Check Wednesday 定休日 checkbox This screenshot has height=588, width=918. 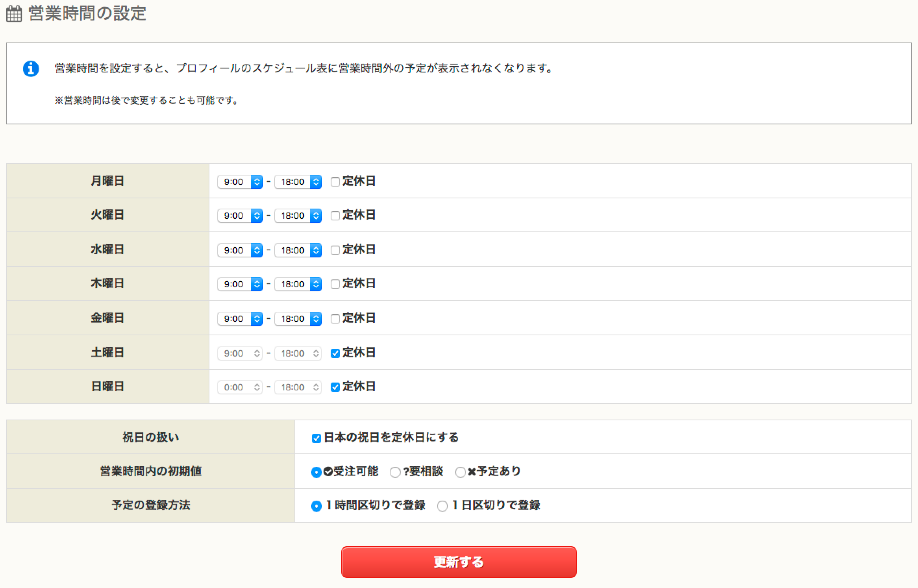pos(335,250)
